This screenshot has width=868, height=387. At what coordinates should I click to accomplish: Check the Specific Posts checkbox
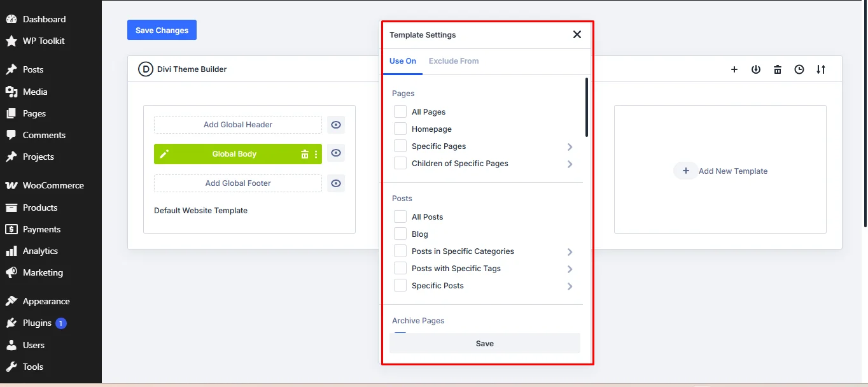(400, 285)
